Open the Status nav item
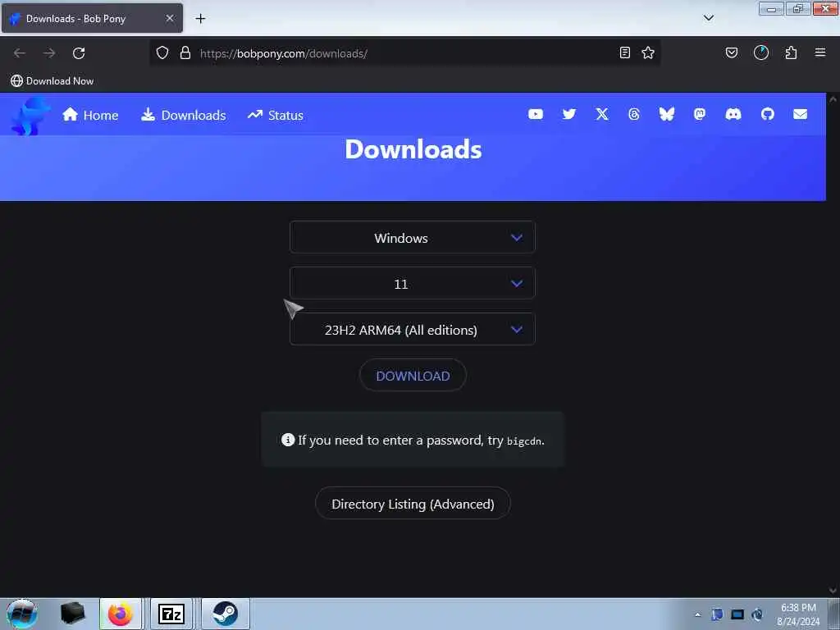The height and width of the screenshot is (630, 840). [276, 115]
